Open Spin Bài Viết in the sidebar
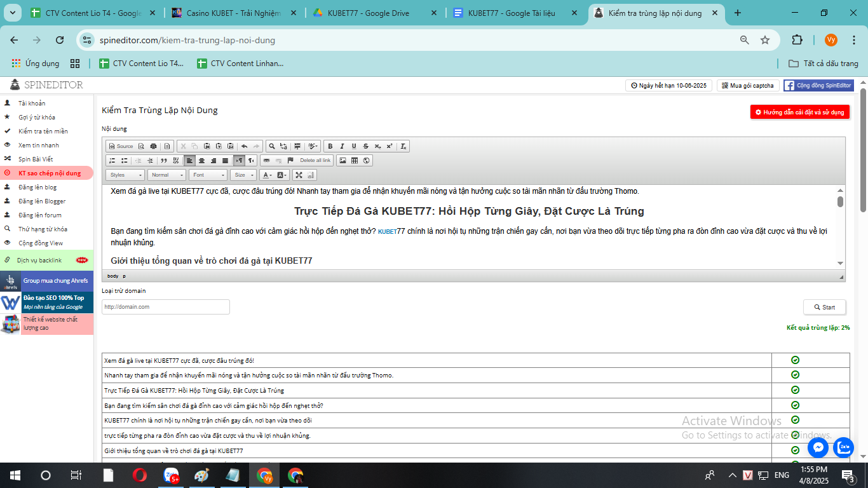Screen dimensions: 868x488 point(36,159)
